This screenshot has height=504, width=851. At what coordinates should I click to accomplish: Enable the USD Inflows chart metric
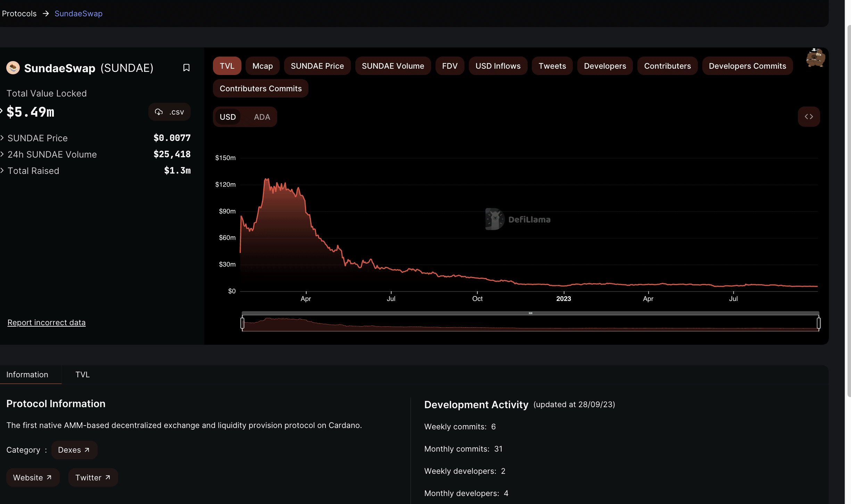click(498, 66)
